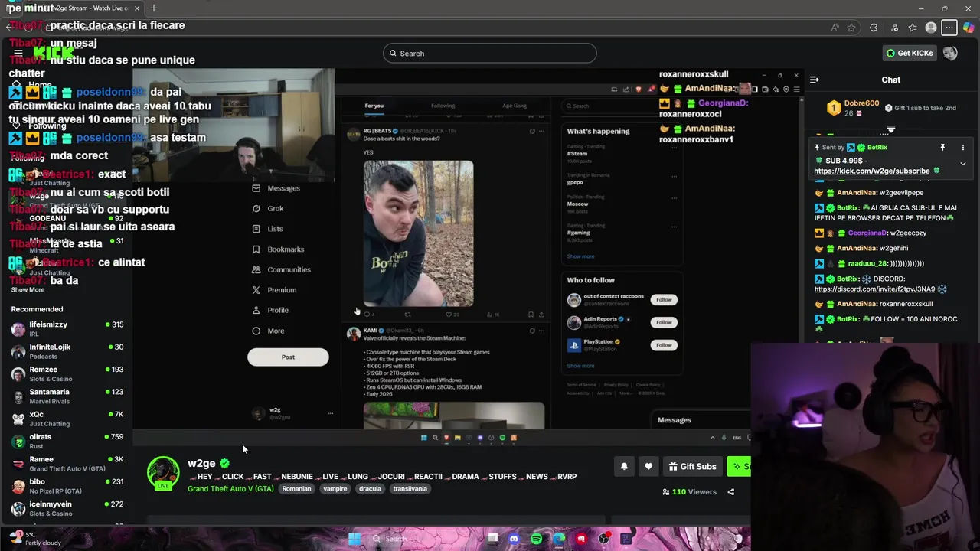Switch to the Following tab on X
Viewport: 980px width, 551px height.
443,106
